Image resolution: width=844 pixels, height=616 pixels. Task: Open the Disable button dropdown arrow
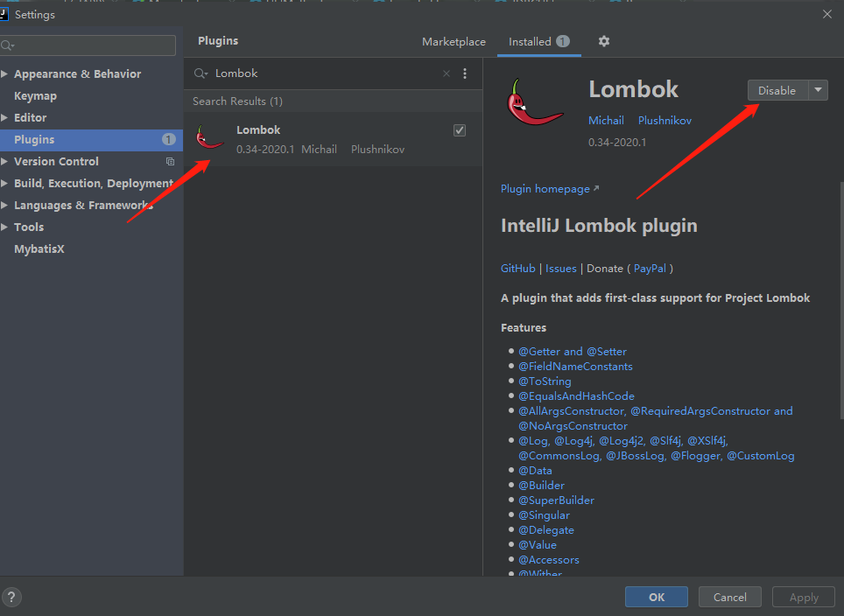click(x=818, y=90)
